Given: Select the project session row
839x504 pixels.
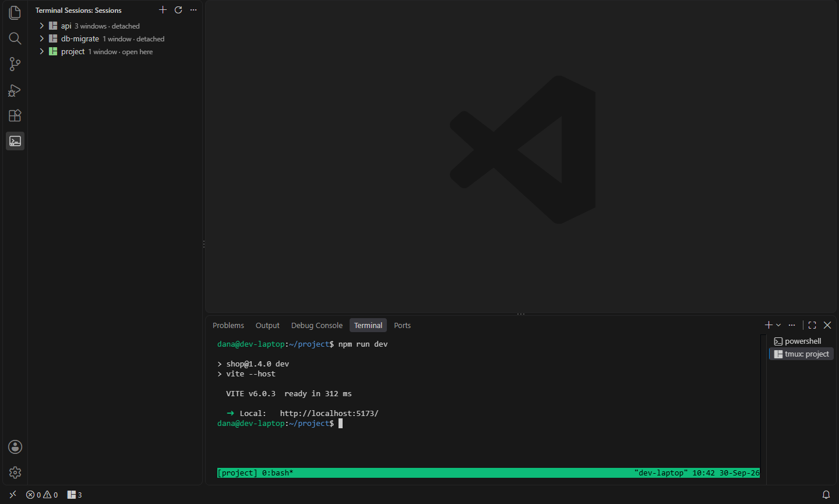Looking at the screenshot, I should point(115,52).
